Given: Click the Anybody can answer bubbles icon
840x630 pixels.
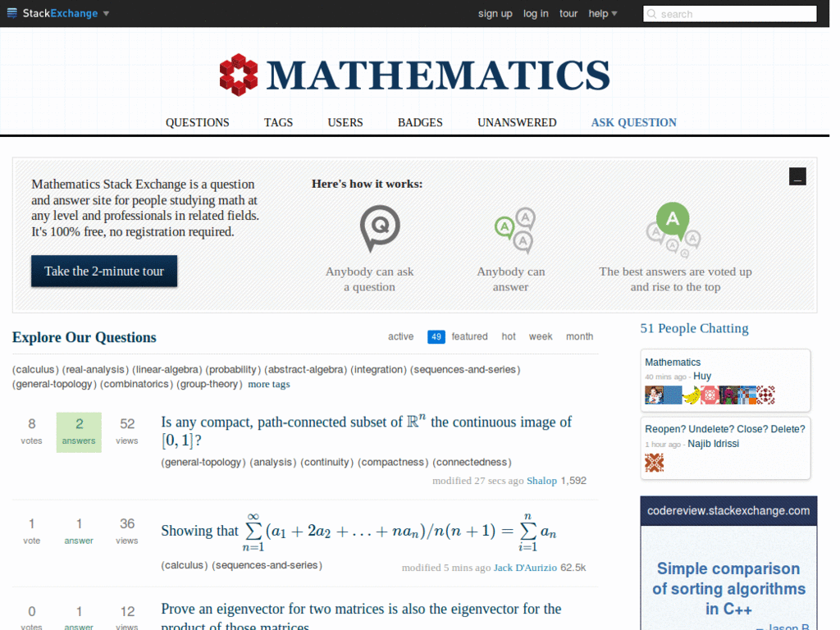Looking at the screenshot, I should (x=515, y=231).
